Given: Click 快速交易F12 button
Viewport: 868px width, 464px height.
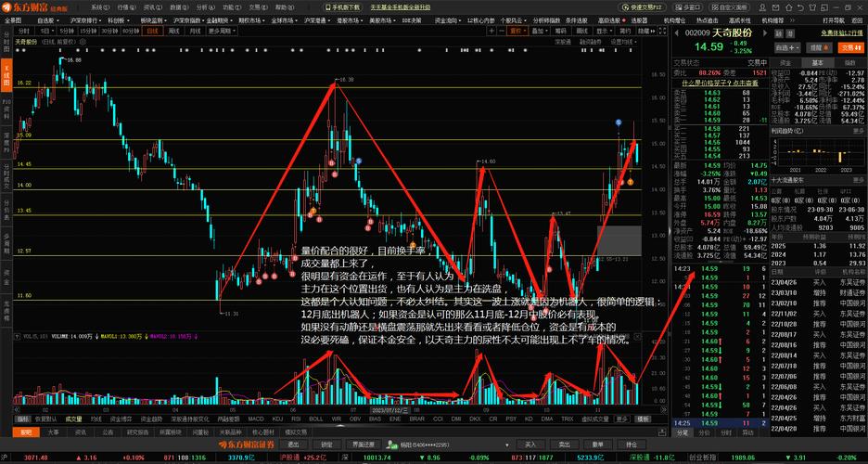Looking at the screenshot, I should tap(641, 7).
